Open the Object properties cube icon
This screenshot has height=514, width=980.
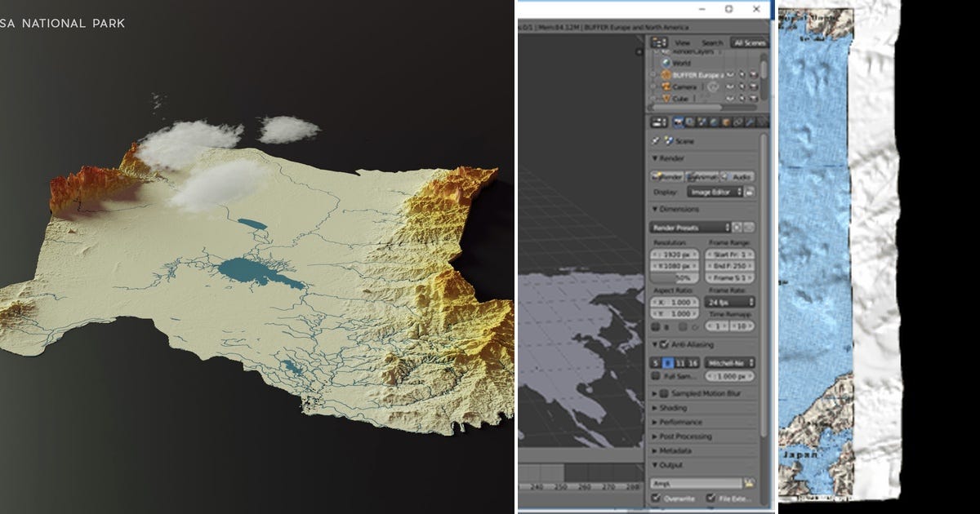725,122
